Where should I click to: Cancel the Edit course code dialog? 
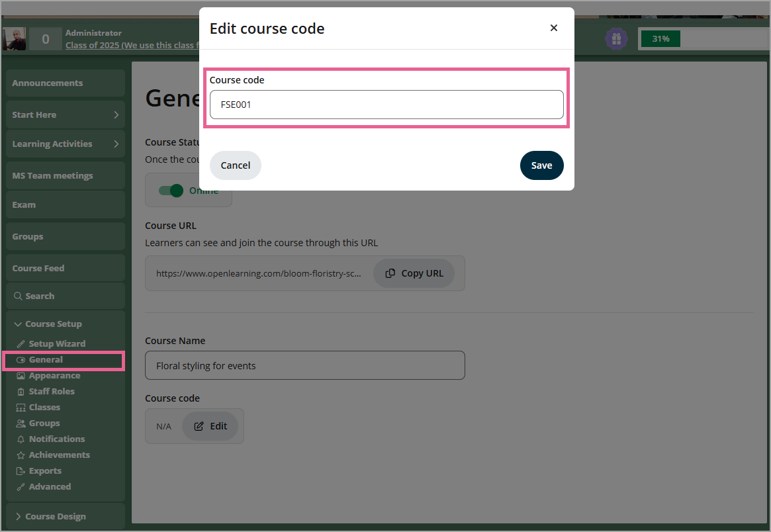[x=236, y=165]
